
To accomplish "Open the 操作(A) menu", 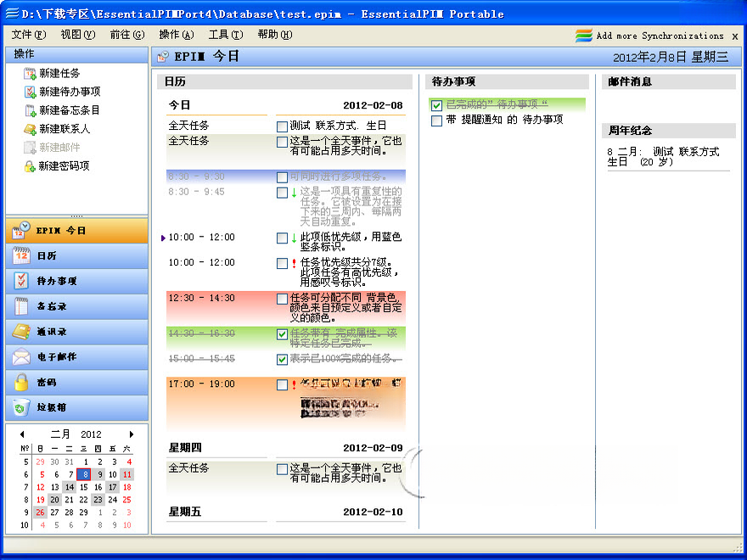I will [x=177, y=35].
